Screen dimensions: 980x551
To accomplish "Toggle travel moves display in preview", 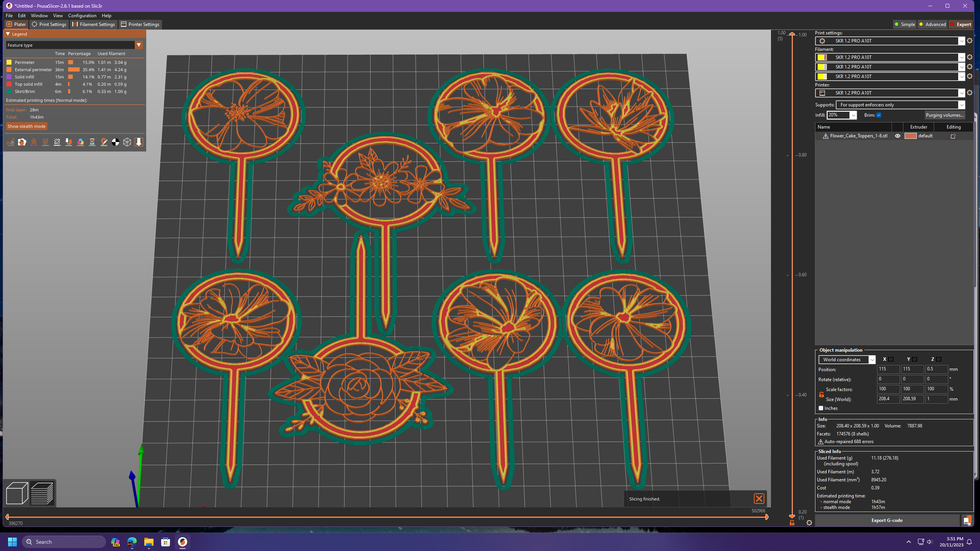I will (11, 142).
